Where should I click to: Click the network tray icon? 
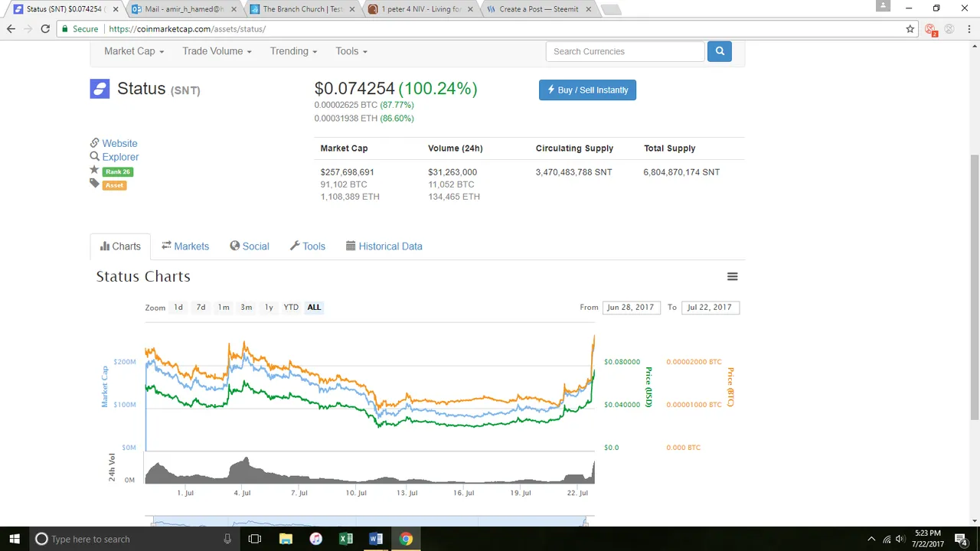887,539
